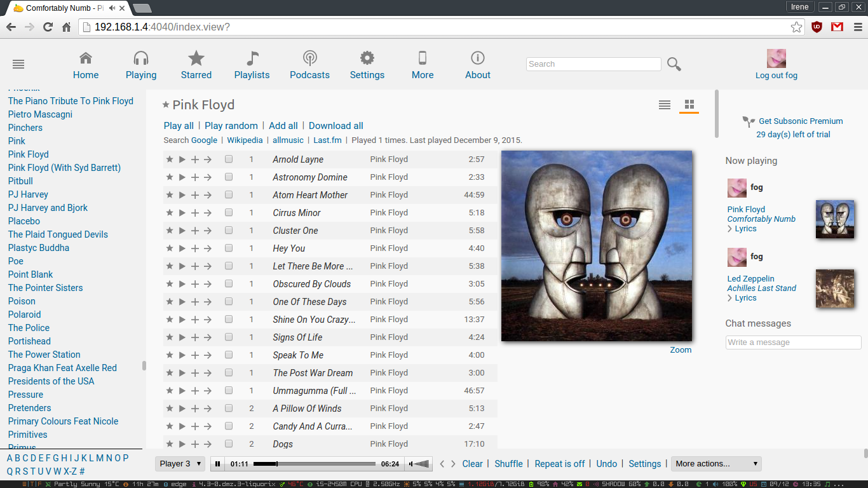Switch to list view layout icon

pyautogui.click(x=665, y=105)
